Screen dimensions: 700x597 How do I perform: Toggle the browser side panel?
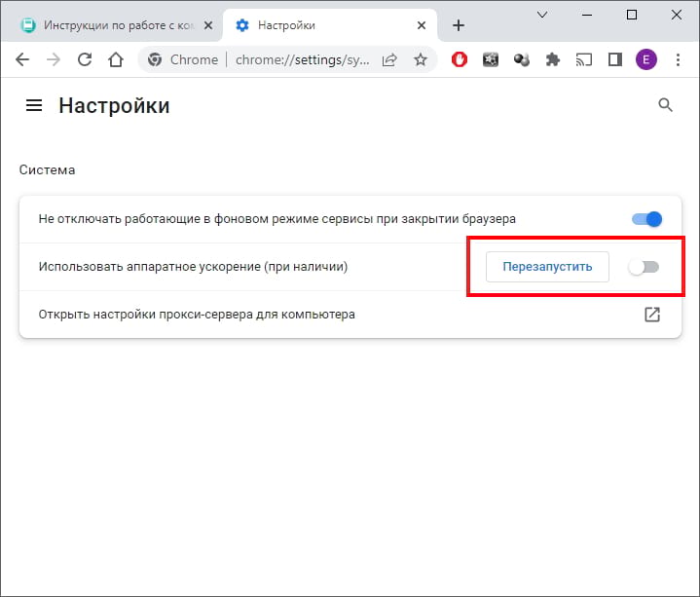click(615, 59)
